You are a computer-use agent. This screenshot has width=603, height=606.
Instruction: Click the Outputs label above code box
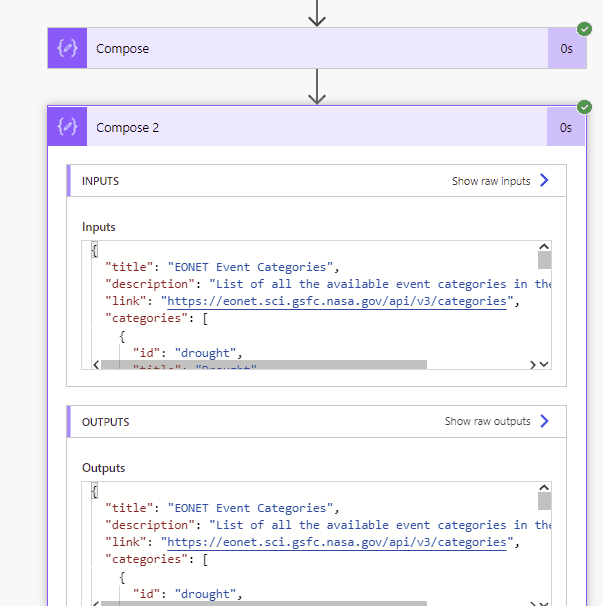pos(103,468)
